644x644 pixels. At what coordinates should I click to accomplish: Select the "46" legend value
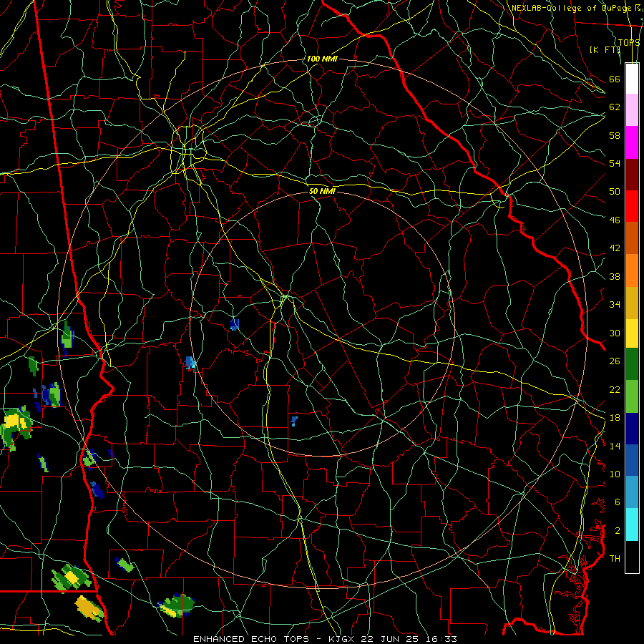tap(615, 220)
